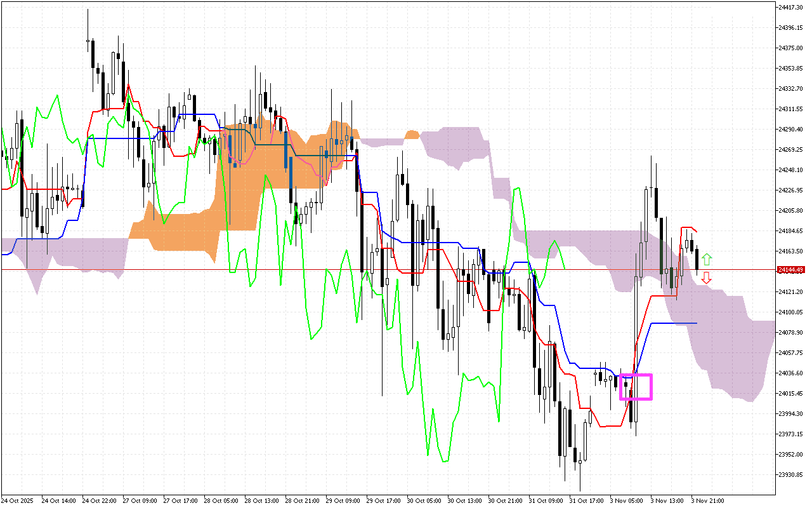The image size is (812, 508).
Task: Click the 24290.40 price scale label
Action: [x=791, y=130]
